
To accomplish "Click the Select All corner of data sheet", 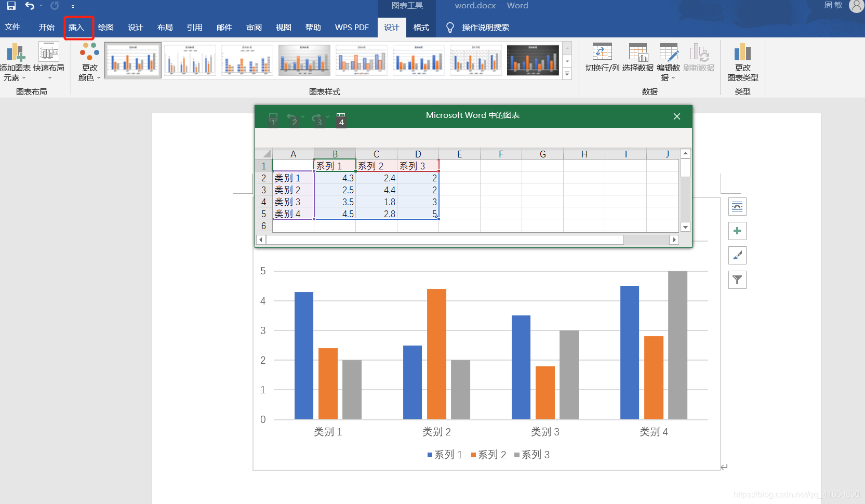I will pyautogui.click(x=264, y=154).
